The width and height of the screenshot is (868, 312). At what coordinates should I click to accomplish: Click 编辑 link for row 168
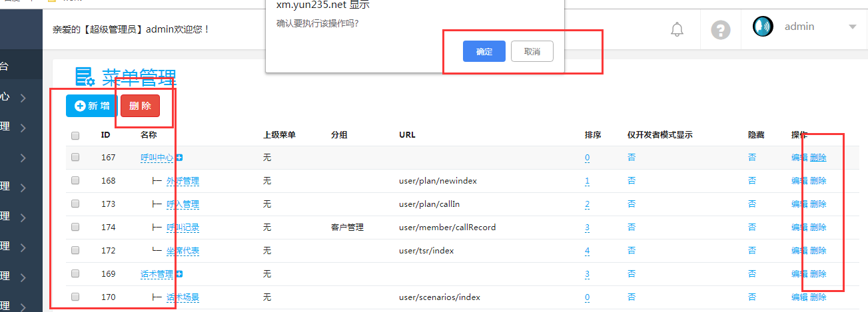click(x=799, y=181)
